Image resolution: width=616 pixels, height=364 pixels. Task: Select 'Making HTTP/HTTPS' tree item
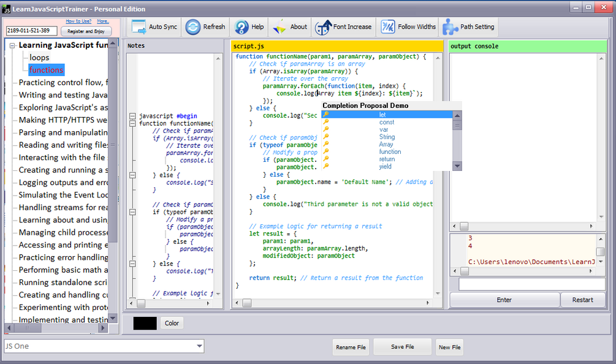(63, 119)
